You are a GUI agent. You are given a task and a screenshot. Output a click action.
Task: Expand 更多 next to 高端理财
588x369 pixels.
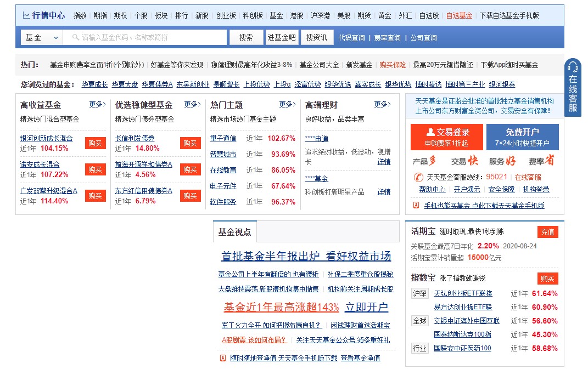[x=382, y=104]
